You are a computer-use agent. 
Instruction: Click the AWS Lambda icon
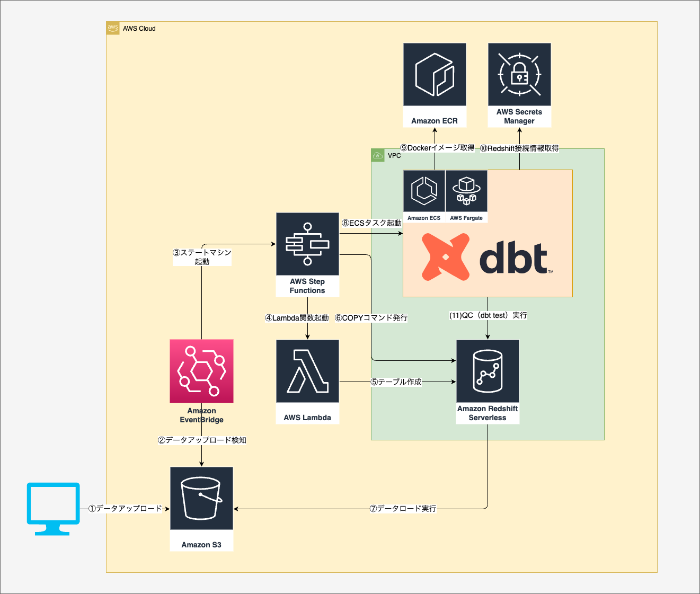click(x=307, y=371)
